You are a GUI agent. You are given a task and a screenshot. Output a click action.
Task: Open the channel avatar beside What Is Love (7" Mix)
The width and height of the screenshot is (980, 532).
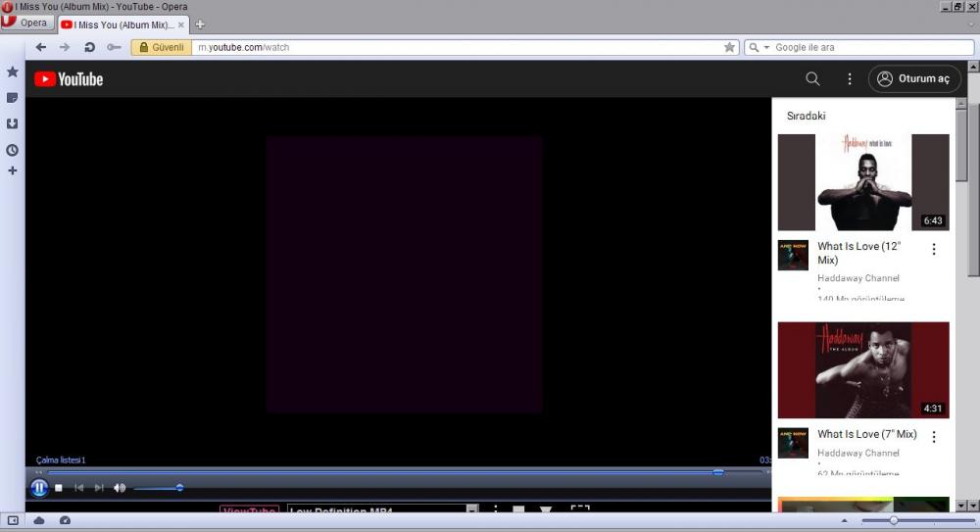pyautogui.click(x=793, y=443)
